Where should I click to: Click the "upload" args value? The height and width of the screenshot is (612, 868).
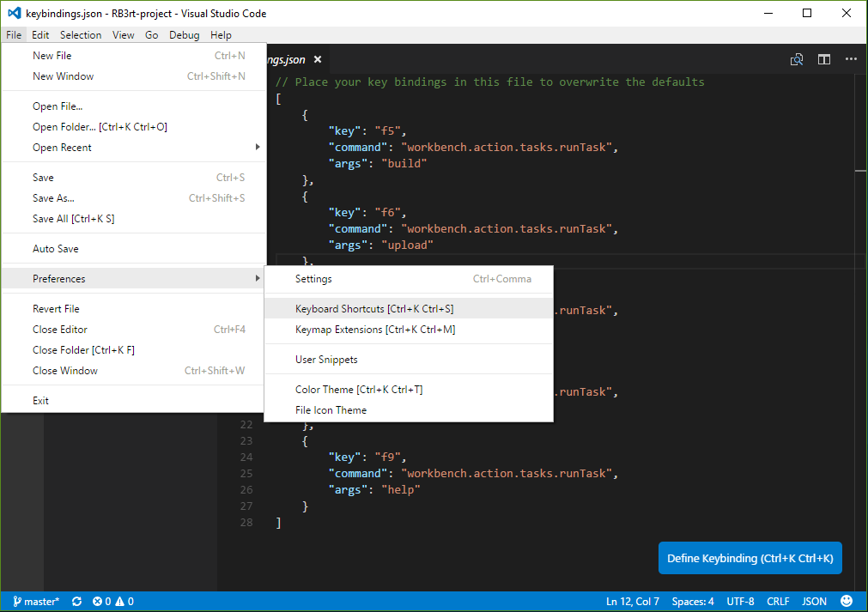point(408,245)
